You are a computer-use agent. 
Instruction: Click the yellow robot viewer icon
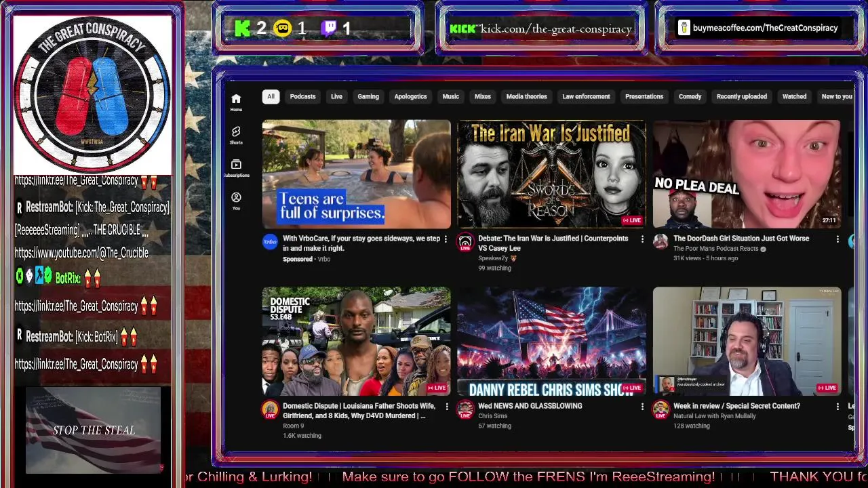click(x=283, y=28)
